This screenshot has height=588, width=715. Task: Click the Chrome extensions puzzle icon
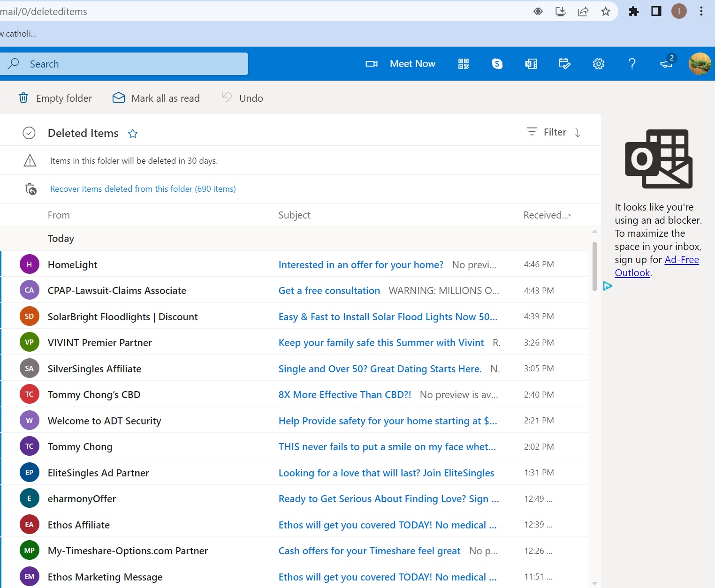[x=634, y=11]
